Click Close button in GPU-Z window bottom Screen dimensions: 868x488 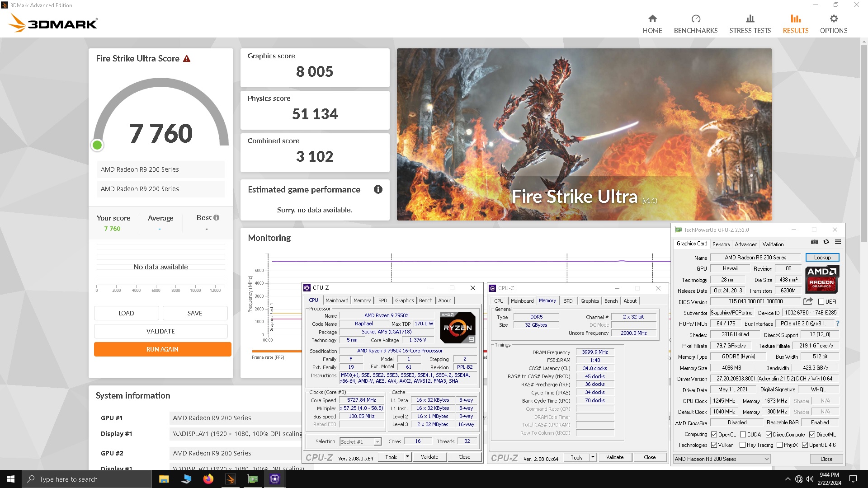point(826,459)
